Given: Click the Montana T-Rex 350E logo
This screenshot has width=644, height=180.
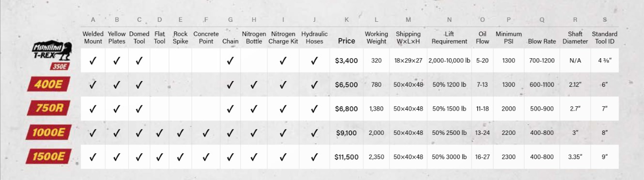Looking at the screenshot, I should coord(52,55).
